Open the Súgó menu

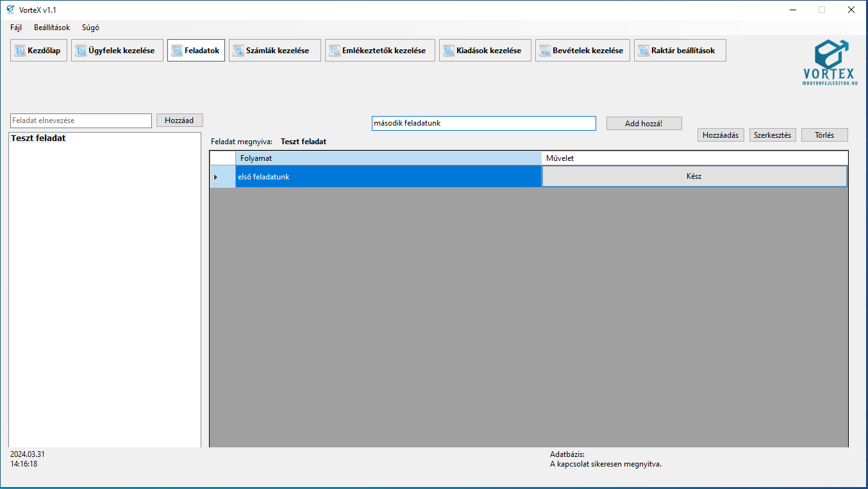90,28
